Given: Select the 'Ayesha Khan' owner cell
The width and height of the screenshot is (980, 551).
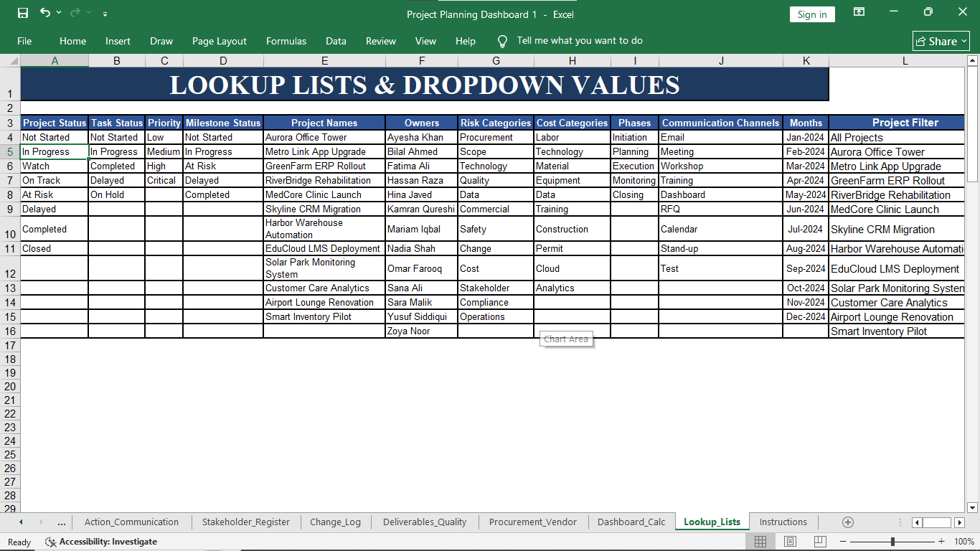Looking at the screenshot, I should (422, 138).
